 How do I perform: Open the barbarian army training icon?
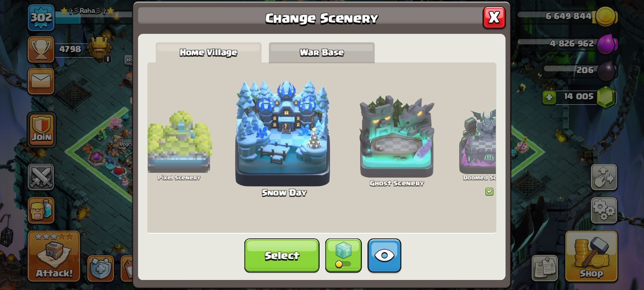pyautogui.click(x=41, y=210)
